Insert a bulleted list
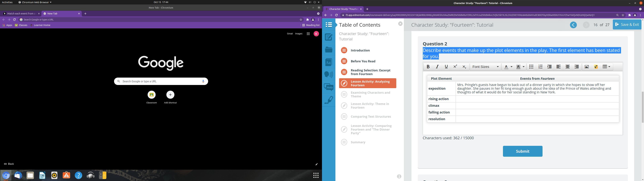The width and height of the screenshot is (644, 181). (531, 67)
